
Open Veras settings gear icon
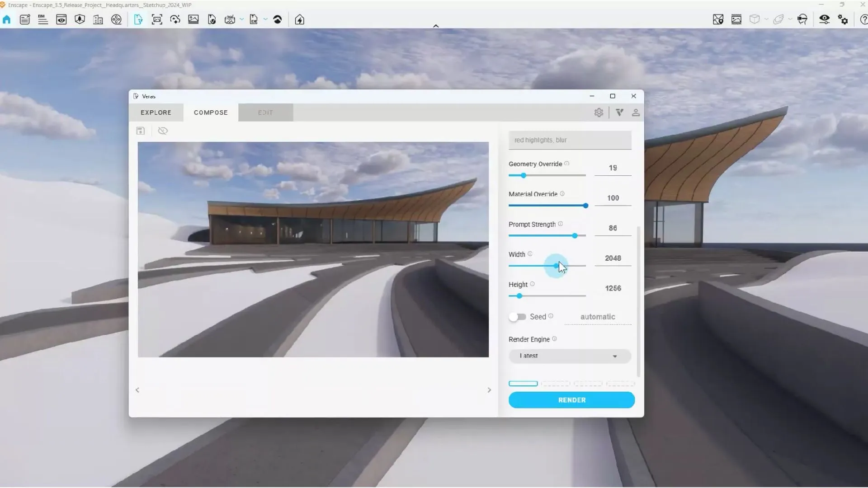click(599, 113)
